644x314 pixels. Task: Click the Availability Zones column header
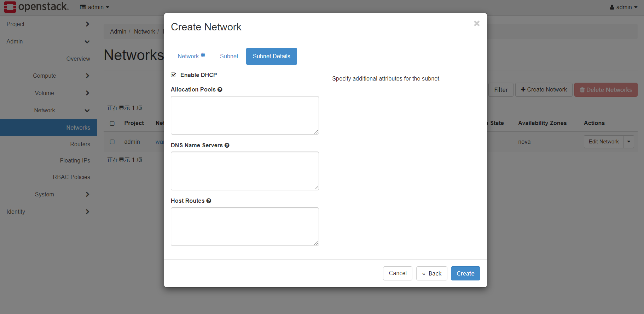[542, 123]
